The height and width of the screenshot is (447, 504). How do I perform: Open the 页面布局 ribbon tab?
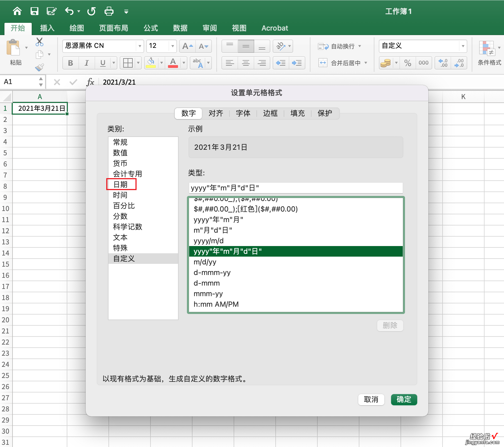[113, 28]
